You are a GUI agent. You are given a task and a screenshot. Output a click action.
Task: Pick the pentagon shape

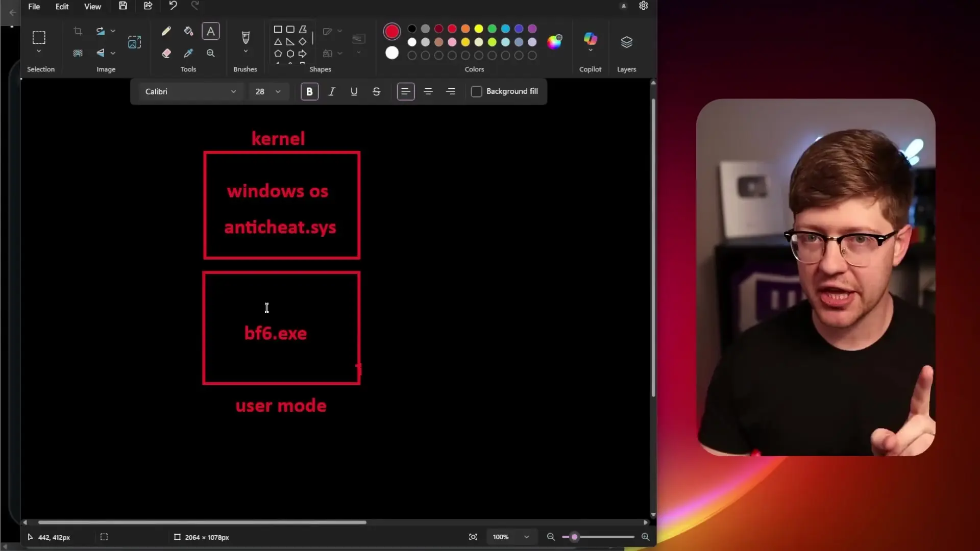(x=278, y=54)
